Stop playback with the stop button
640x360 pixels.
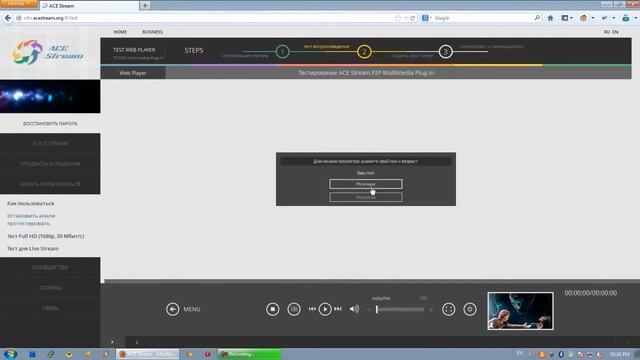pyautogui.click(x=273, y=309)
